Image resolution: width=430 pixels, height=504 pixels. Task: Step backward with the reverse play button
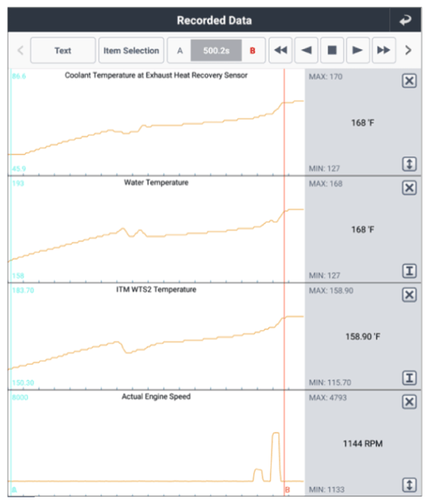[x=306, y=50]
